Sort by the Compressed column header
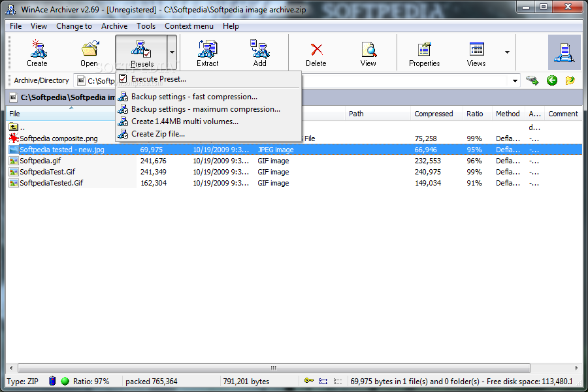This screenshot has width=588, height=392. point(436,114)
